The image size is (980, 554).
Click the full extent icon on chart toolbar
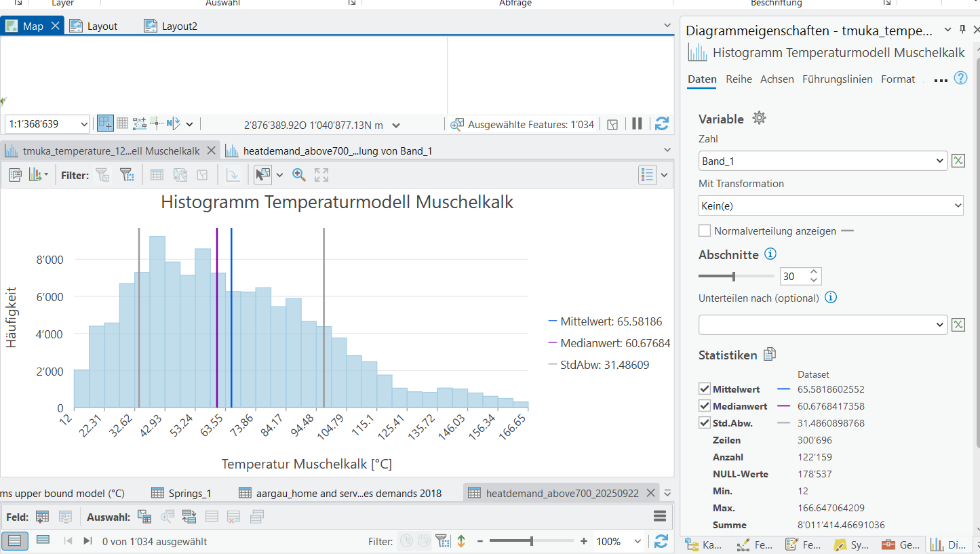coord(321,174)
